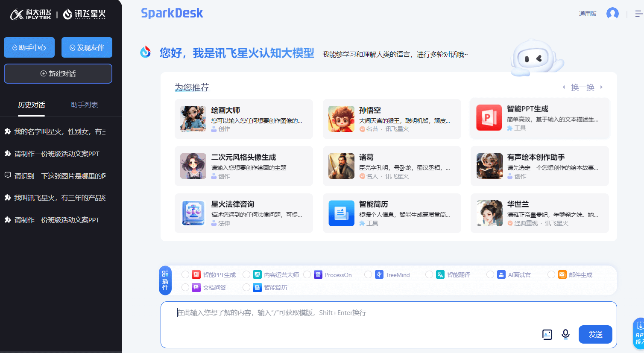Click the 智能PPT生成 red card icon
Viewport: 644px width, 353px height.
[489, 117]
